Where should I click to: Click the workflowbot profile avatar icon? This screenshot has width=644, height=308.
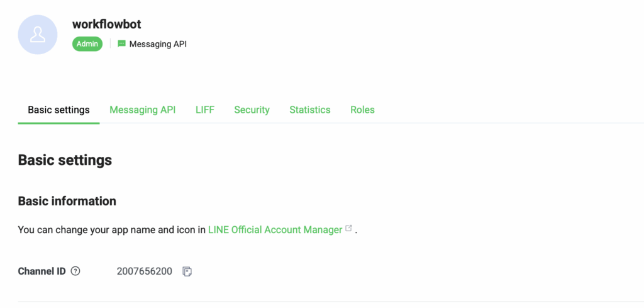(38, 35)
